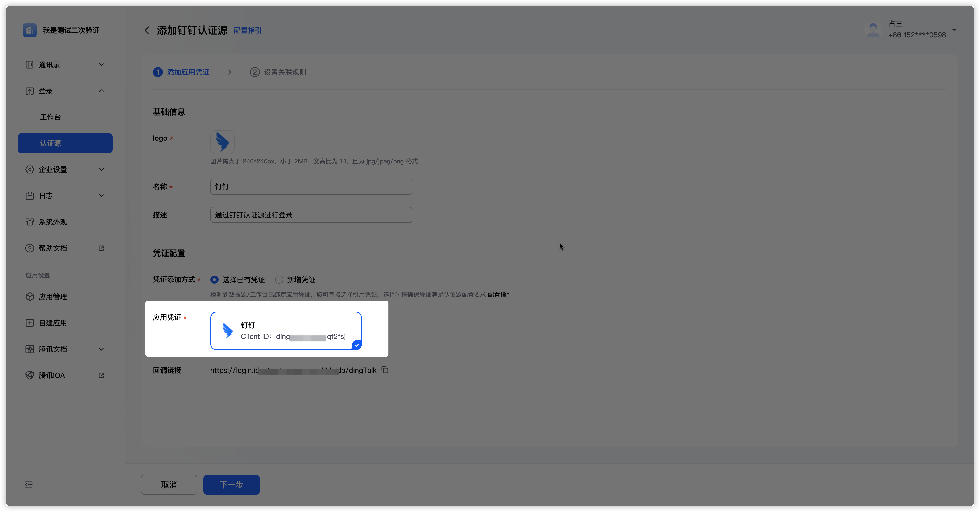Collapse the sidebar using bottom-left menu icon

pyautogui.click(x=29, y=485)
